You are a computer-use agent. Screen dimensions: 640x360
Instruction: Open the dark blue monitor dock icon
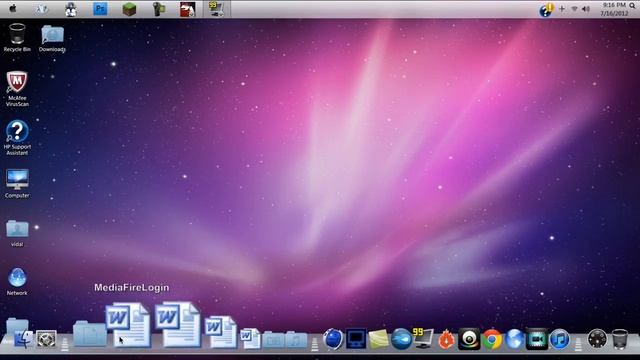(x=356, y=339)
